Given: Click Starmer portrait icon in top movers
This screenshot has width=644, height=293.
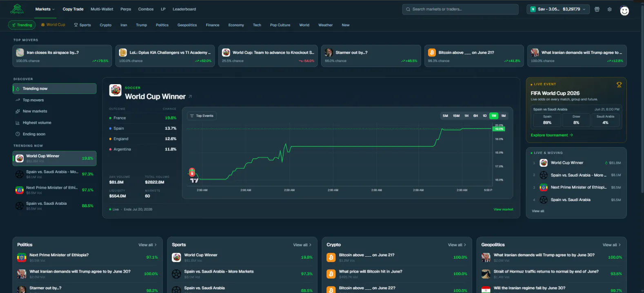Looking at the screenshot, I should tap(329, 53).
